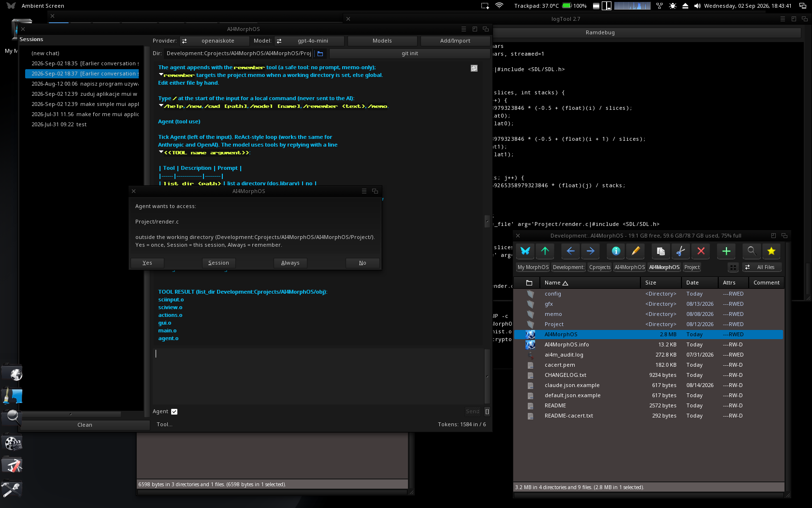Click the green plus new item icon
812x508 pixels.
tap(726, 251)
